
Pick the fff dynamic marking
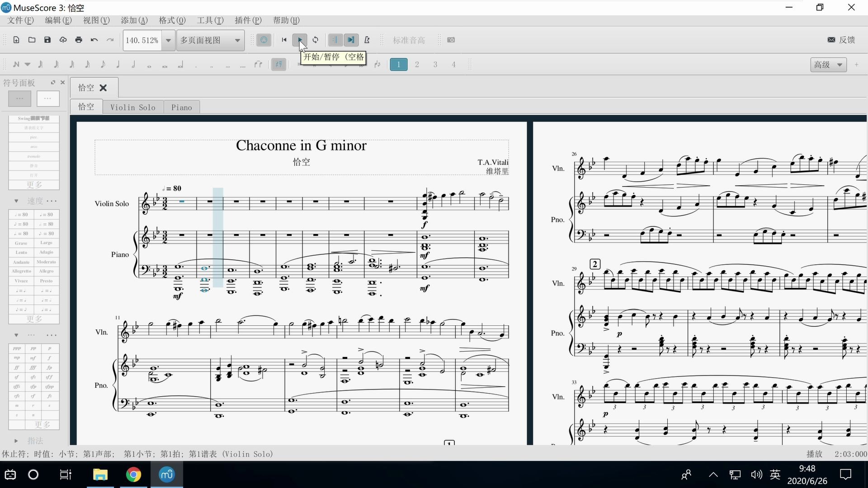[33, 367]
